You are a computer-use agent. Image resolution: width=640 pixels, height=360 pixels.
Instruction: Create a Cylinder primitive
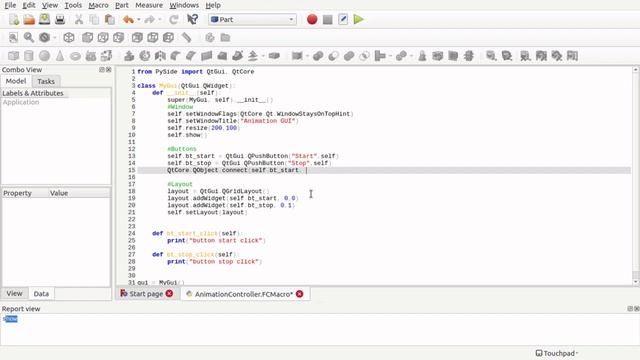coord(29,56)
